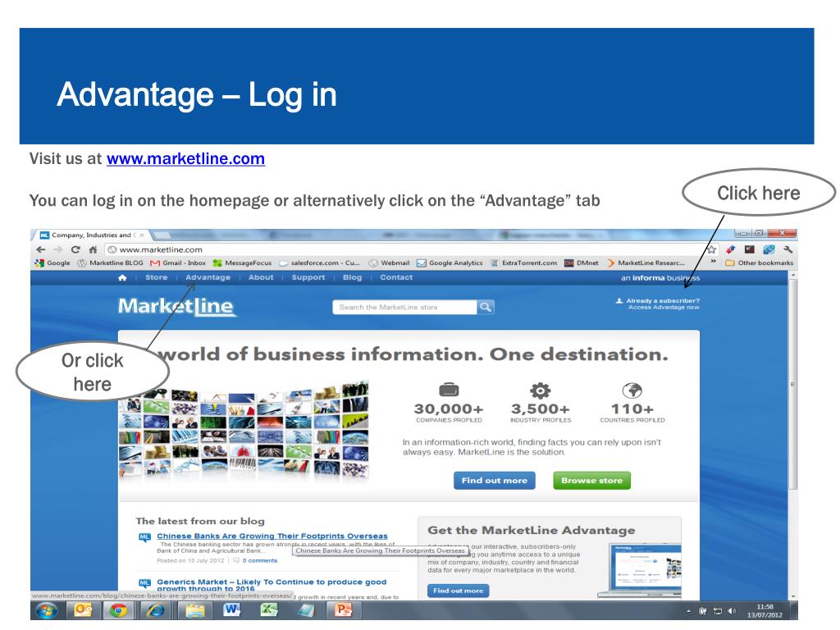Open Internet Explorer from taskbar
This screenshot has height=630, width=840.
156,610
